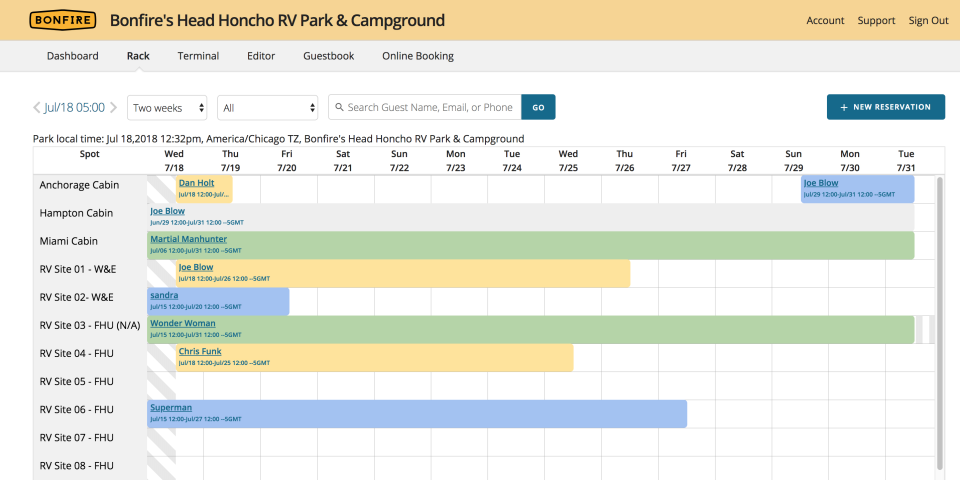Focus the guest search input field
The width and height of the screenshot is (960, 480).
coord(430,108)
